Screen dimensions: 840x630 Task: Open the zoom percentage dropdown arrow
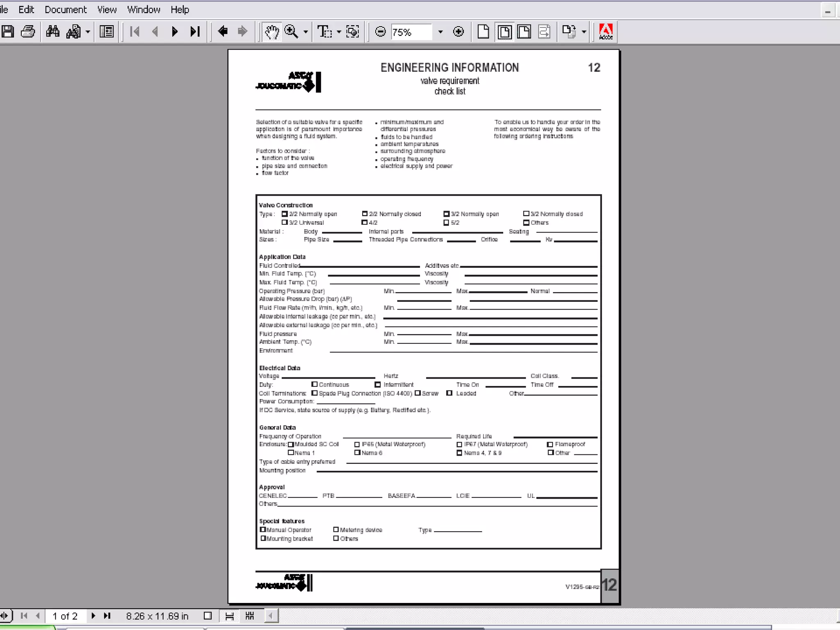click(441, 32)
